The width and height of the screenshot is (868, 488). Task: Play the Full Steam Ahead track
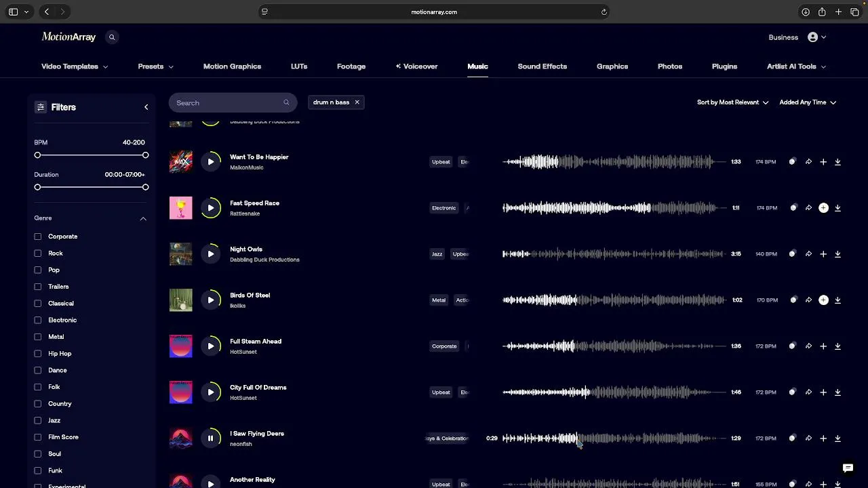point(210,346)
